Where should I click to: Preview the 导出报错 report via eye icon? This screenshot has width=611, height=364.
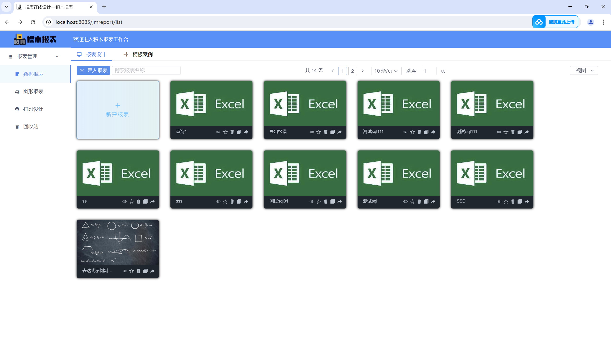312,132
